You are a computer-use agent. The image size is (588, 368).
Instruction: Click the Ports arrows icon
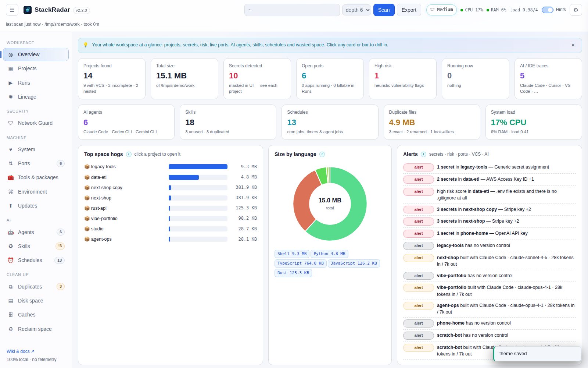pos(11,163)
